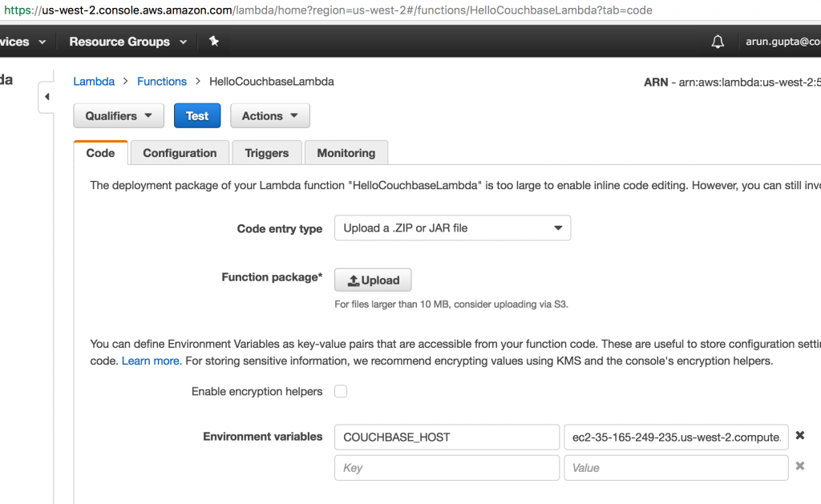Go to Functions breadcrumb link
The width and height of the screenshot is (821, 504).
(x=162, y=82)
